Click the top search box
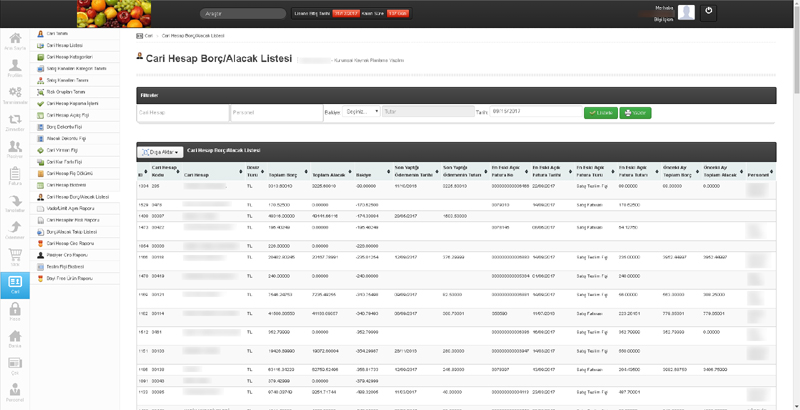 [242, 14]
